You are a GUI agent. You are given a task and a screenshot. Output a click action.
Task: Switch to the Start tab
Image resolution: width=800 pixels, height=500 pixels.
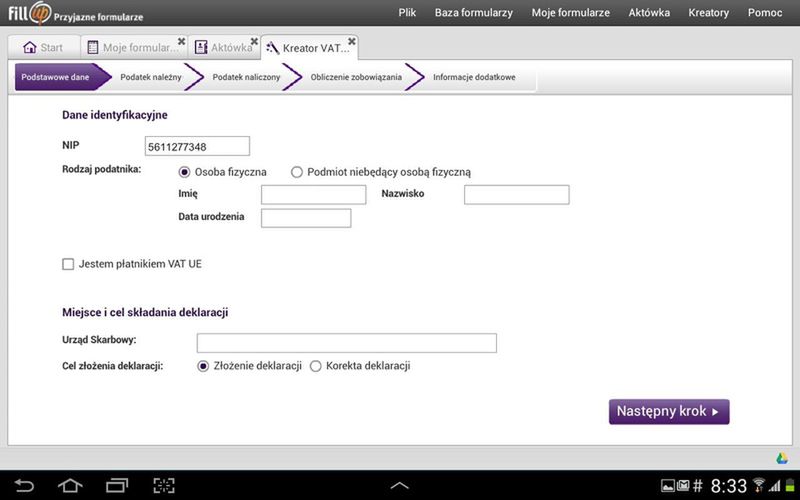pyautogui.click(x=44, y=47)
